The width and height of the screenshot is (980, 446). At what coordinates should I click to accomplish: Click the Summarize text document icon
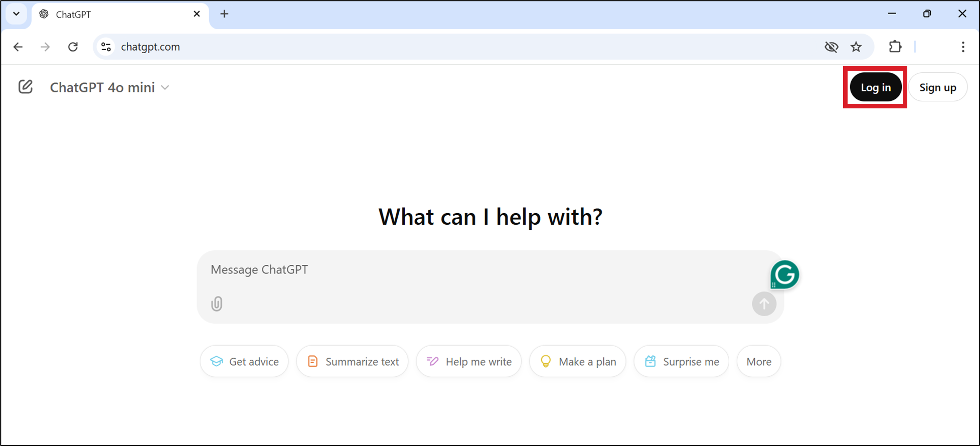tap(312, 361)
